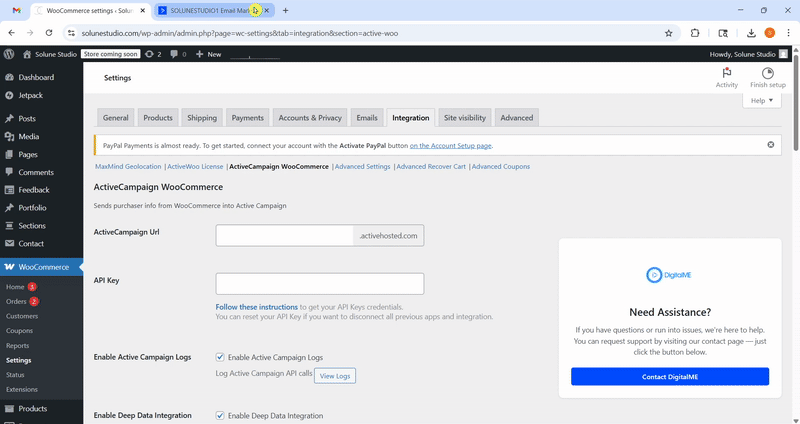Close the WooCommerce settings browser tab

142,10
